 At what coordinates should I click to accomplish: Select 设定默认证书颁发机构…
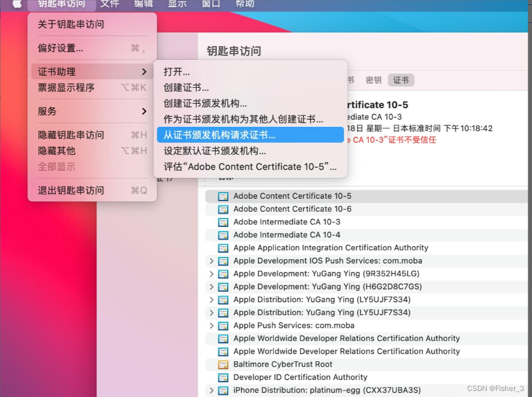pos(251,151)
